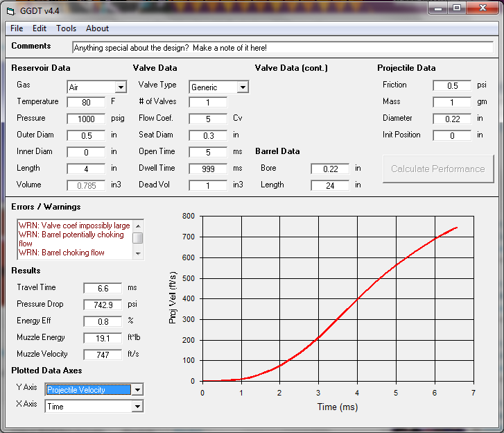This screenshot has width=504, height=433.
Task: Open the Edit menu
Action: (x=40, y=28)
